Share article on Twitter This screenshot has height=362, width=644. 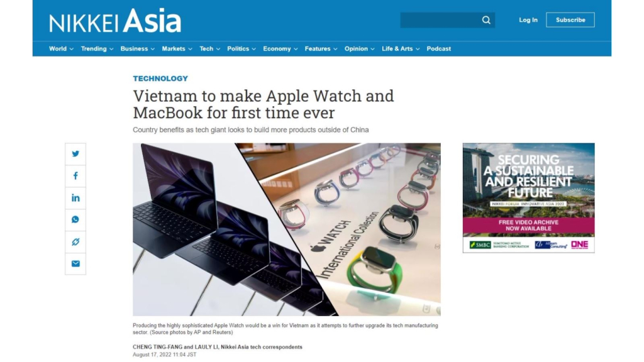[x=75, y=154]
